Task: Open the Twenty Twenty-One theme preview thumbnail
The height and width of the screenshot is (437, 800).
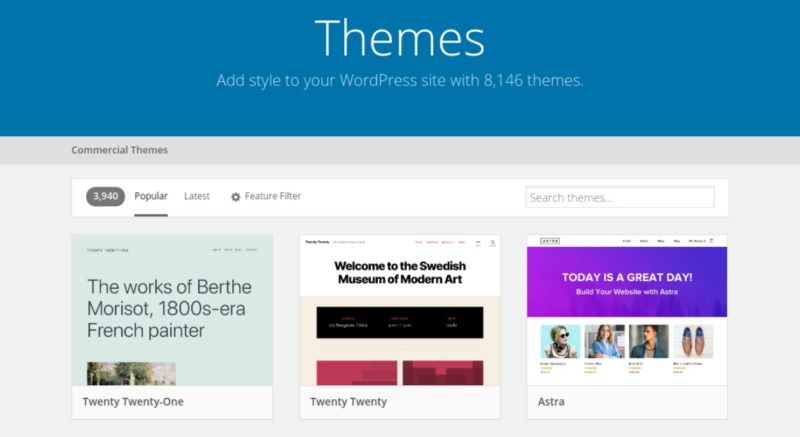Action: pyautogui.click(x=172, y=310)
